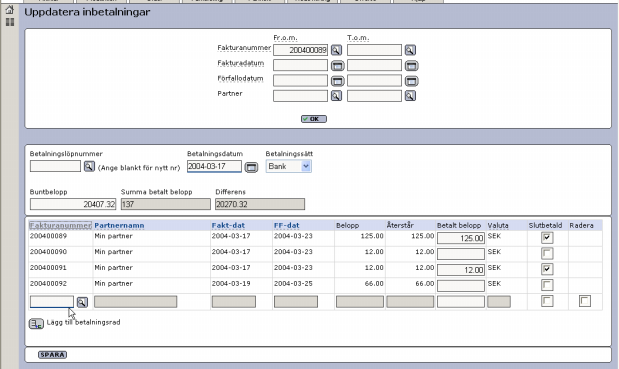This screenshot has width=619, height=369.
Task: Click the Uppdatera inbetalningar page title
Action: point(87,12)
